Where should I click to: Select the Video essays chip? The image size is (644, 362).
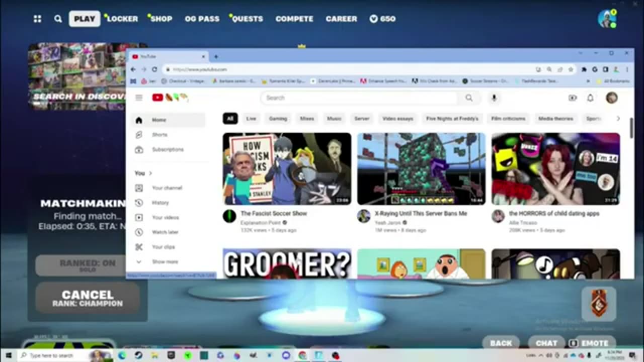(x=397, y=119)
